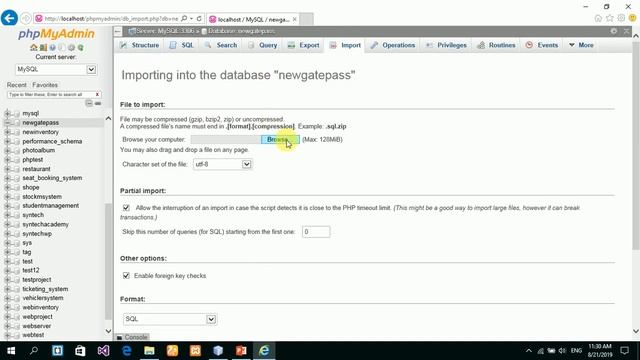The height and width of the screenshot is (360, 640).
Task: Open XAMPP orange icon in taskbar
Action: (x=195, y=351)
